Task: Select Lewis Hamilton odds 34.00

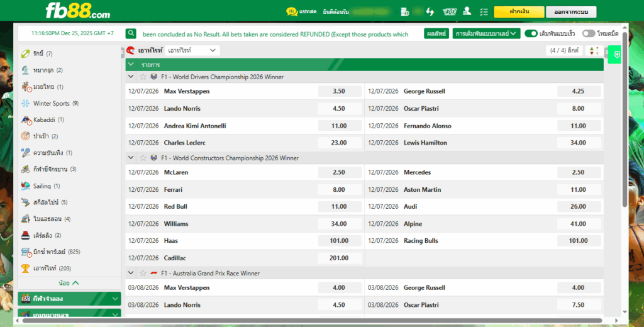Action: coord(579,143)
